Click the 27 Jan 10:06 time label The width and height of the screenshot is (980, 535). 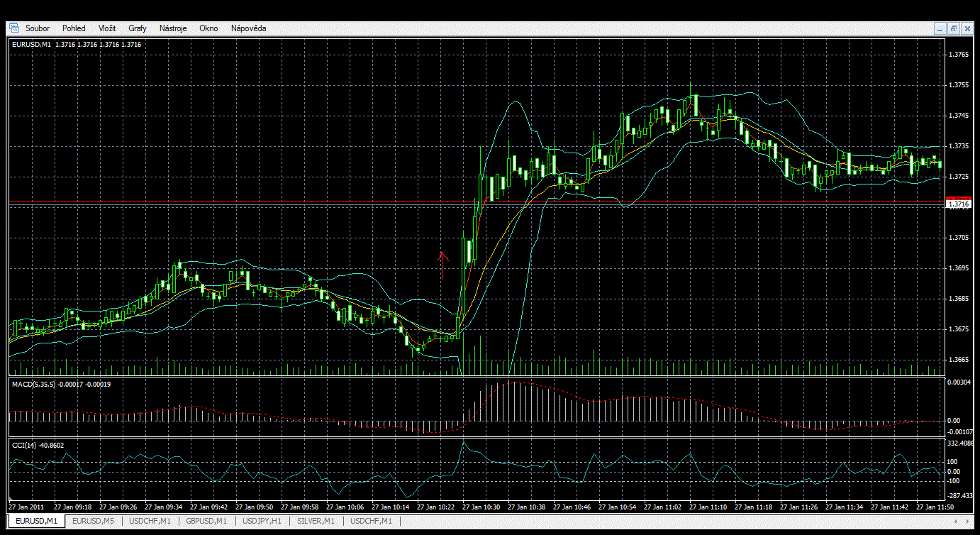(x=345, y=507)
